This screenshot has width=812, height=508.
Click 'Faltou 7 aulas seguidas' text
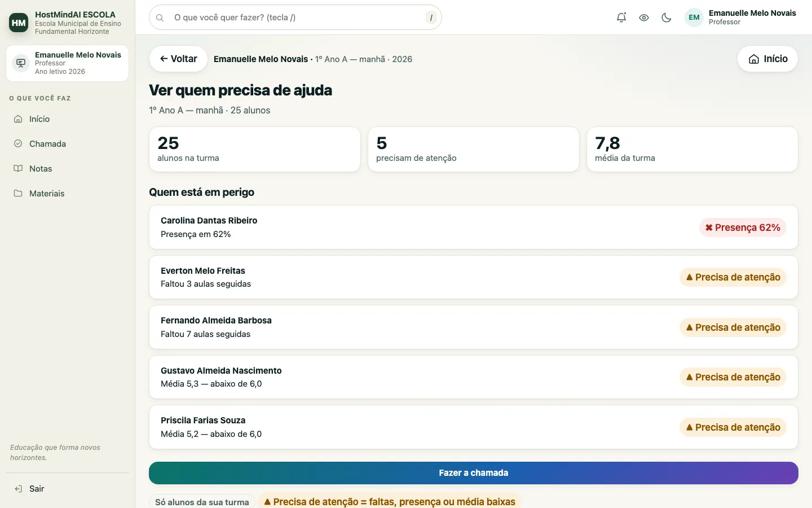coord(206,334)
